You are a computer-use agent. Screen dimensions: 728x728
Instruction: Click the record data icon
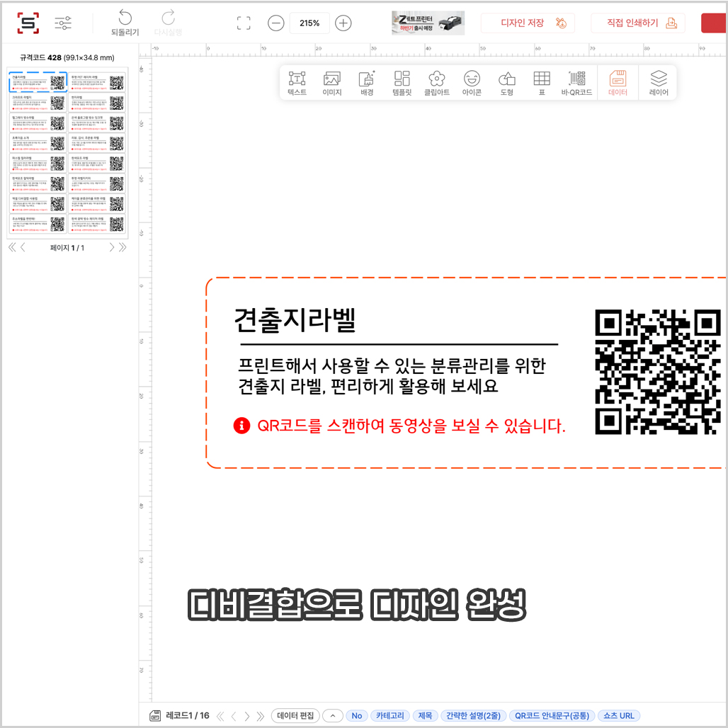tap(155, 715)
